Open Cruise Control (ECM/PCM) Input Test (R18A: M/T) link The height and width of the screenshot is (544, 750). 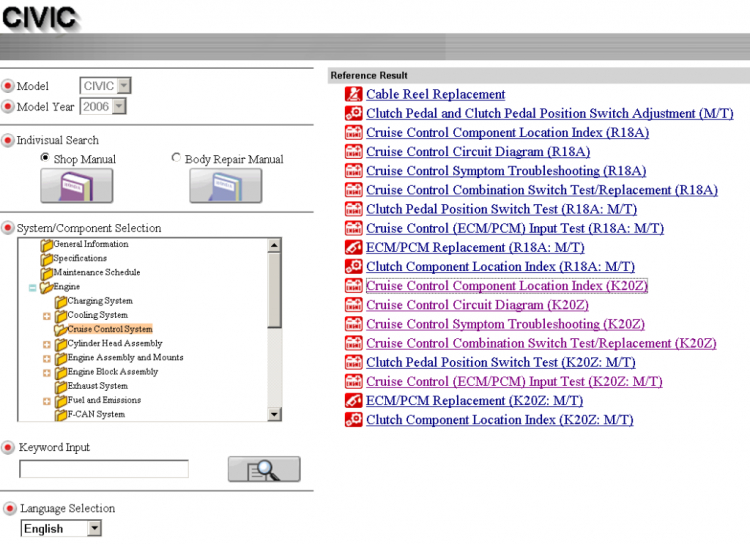tap(515, 228)
